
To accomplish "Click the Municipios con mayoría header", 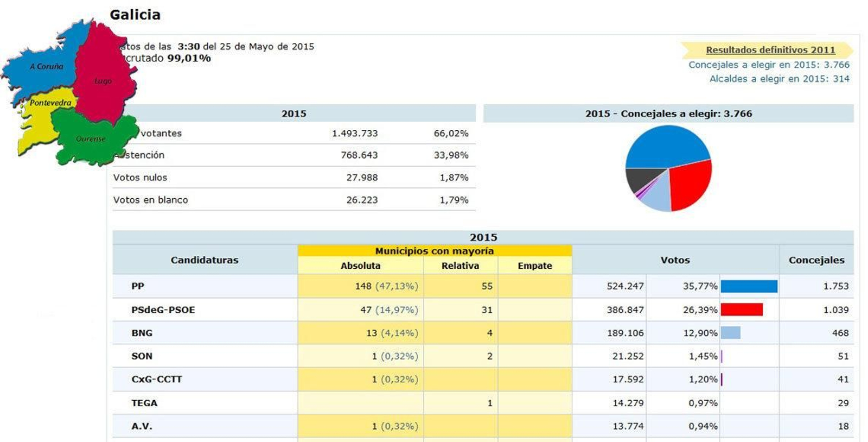I will tap(434, 251).
